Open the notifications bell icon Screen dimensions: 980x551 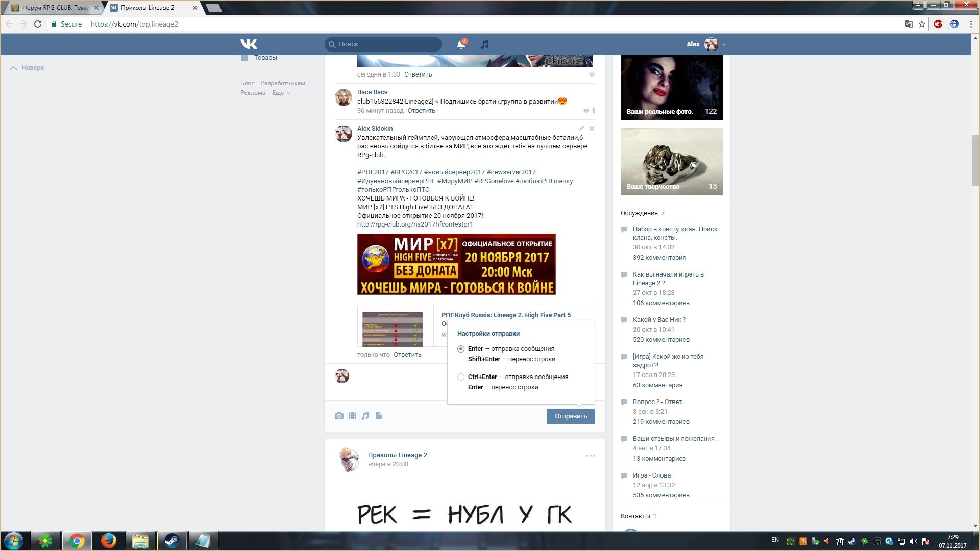(461, 44)
